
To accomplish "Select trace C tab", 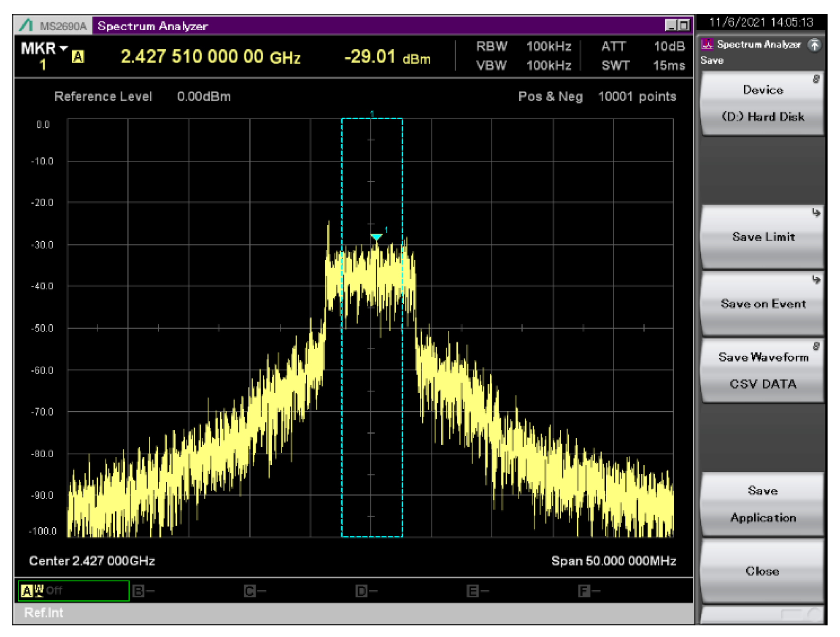I will coord(255,591).
